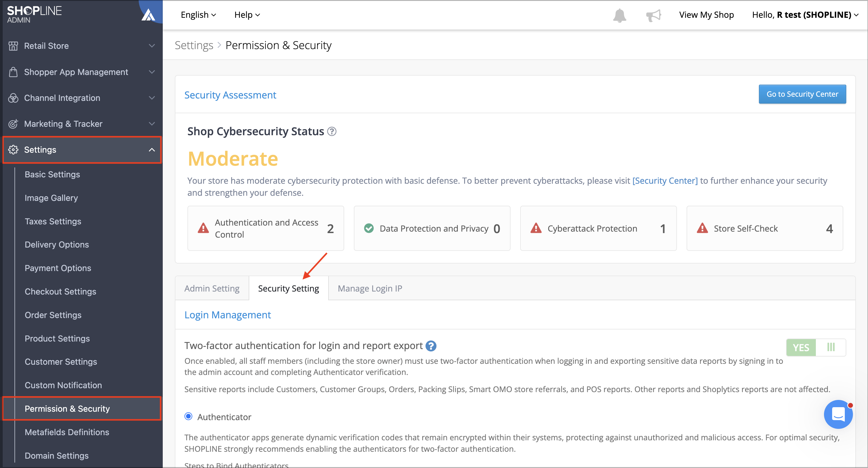Open the Authentication and Access Control card
This screenshot has height=468, width=868.
(266, 228)
